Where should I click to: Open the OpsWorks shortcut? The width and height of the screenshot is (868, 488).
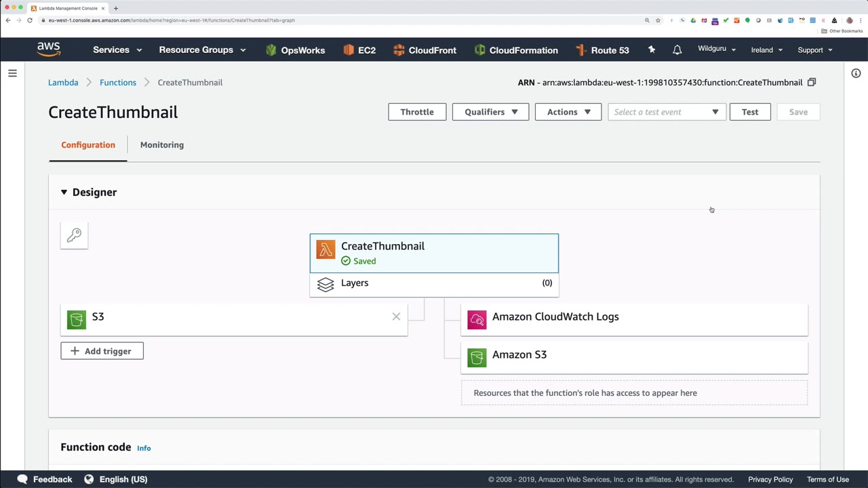pos(295,50)
